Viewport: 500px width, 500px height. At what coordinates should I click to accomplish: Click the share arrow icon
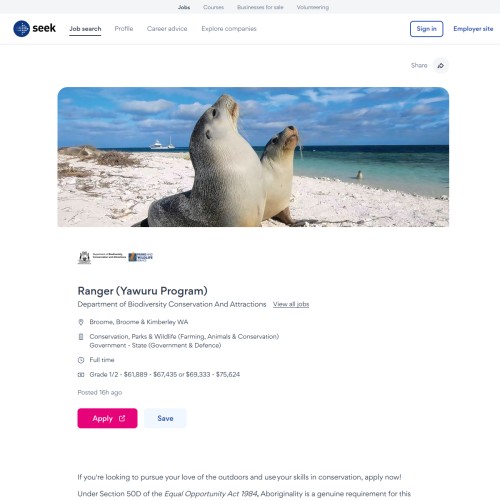pos(441,66)
